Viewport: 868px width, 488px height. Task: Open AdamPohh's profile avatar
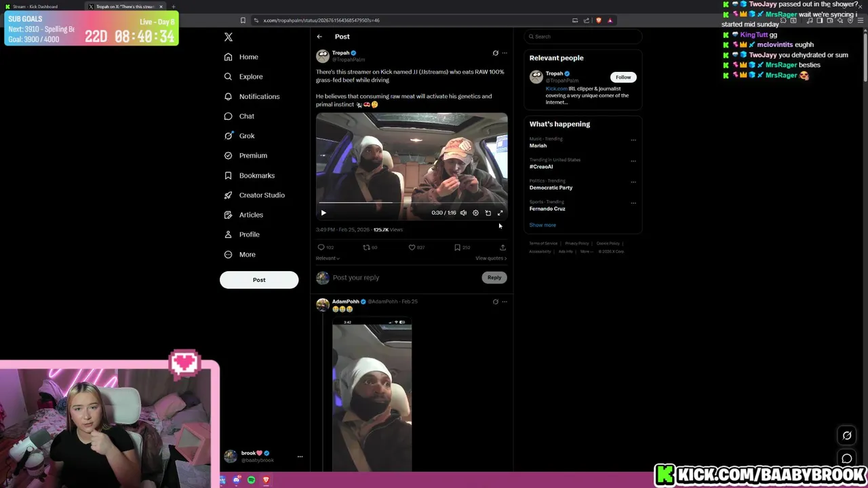pyautogui.click(x=323, y=305)
